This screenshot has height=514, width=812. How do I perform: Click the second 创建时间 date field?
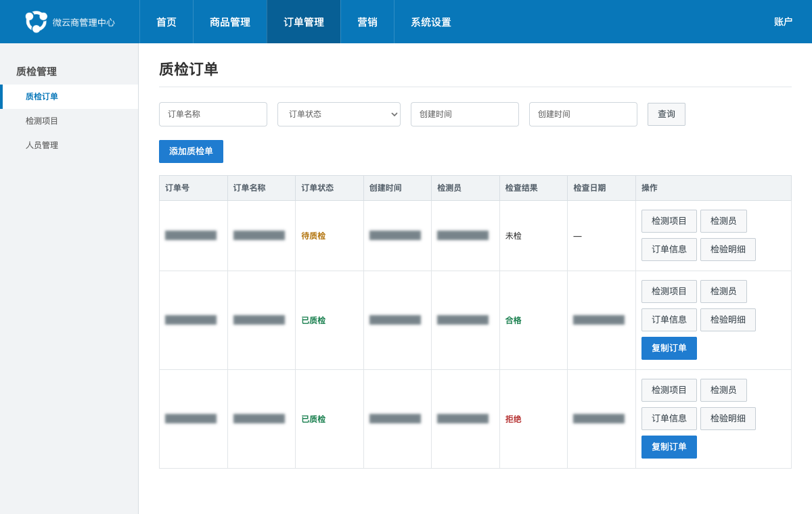(583, 114)
